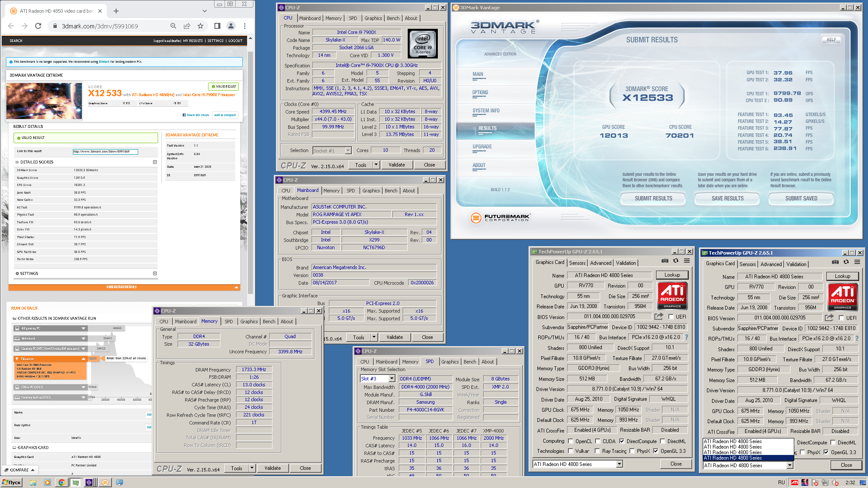Screen dimensions: 868x488
Task: Open CPU-Z from the taskbar
Action: [89, 482]
